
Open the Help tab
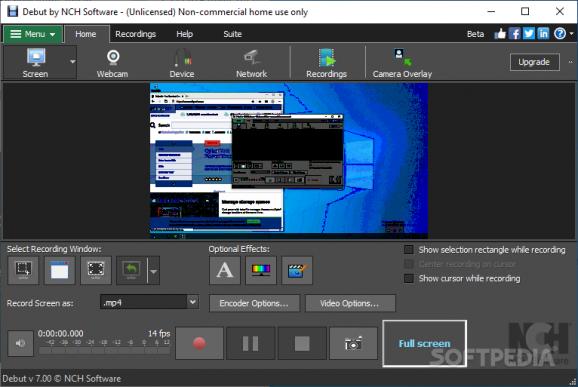tap(185, 34)
